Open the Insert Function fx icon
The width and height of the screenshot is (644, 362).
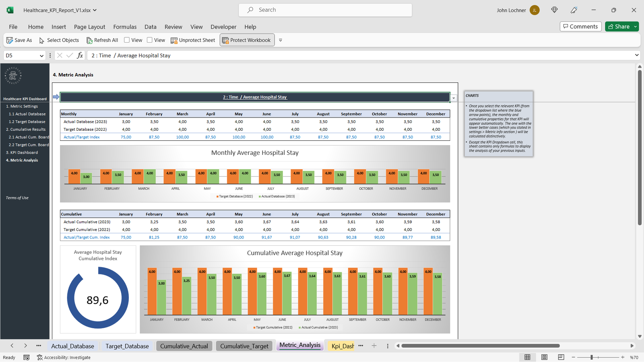pos(80,56)
